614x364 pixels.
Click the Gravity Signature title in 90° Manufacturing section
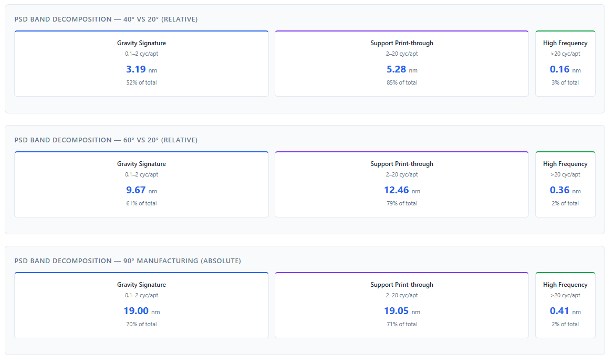pos(141,285)
